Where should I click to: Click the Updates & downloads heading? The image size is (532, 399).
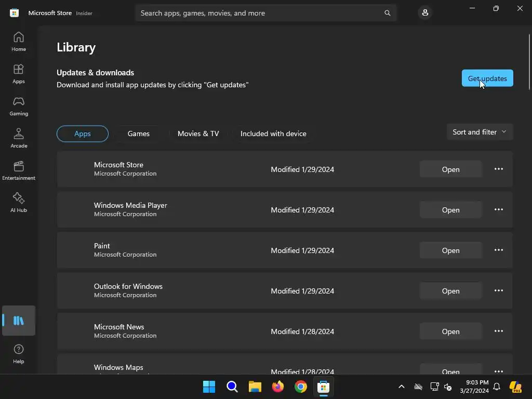pyautogui.click(x=96, y=73)
